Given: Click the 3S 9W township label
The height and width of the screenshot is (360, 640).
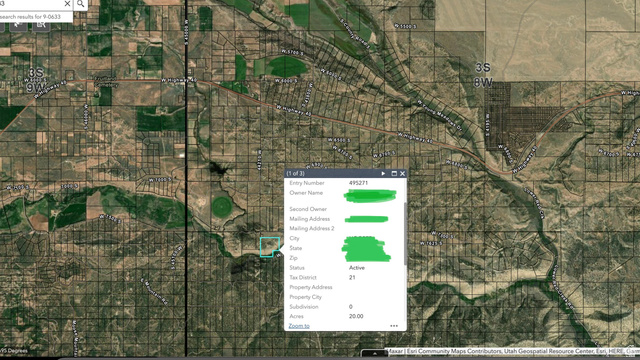Looking at the screenshot, I should point(36,80).
